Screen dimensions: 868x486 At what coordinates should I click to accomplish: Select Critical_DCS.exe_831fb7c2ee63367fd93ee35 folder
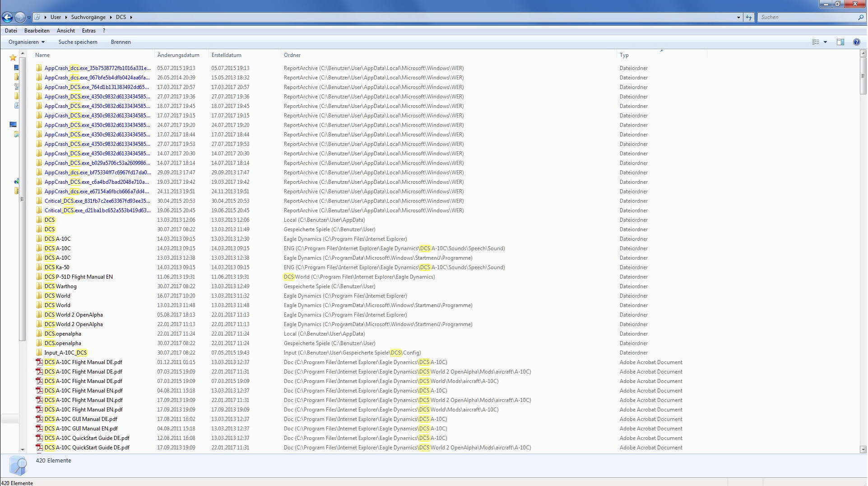click(97, 201)
